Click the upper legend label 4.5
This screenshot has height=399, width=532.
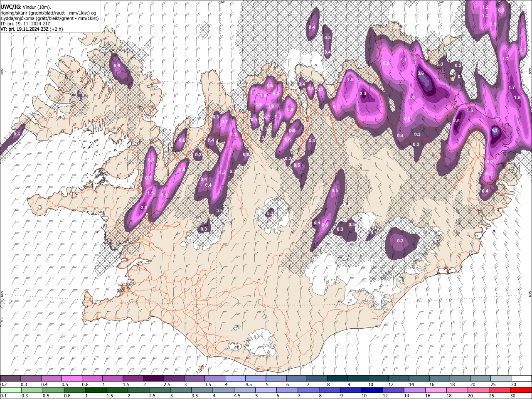(x=249, y=384)
